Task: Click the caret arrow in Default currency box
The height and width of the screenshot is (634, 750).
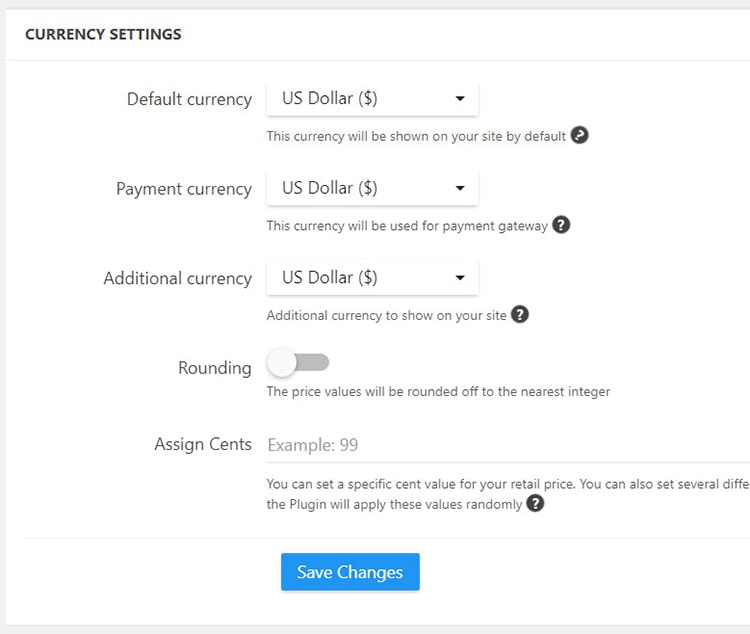Action: coord(460,99)
